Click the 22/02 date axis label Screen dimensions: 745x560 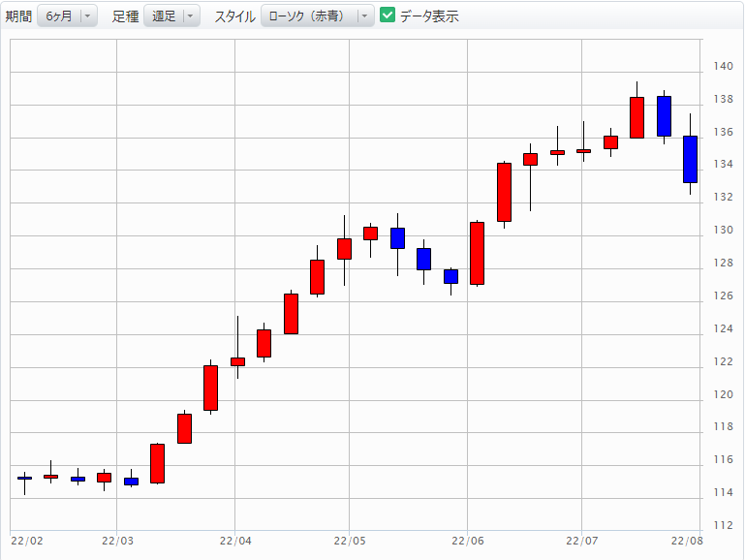coord(26,541)
